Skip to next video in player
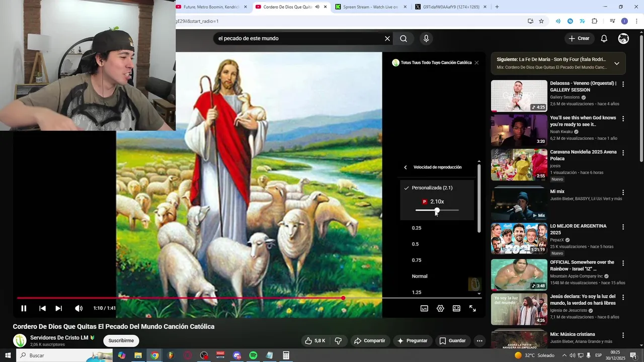This screenshot has width=644, height=362. (x=58, y=308)
